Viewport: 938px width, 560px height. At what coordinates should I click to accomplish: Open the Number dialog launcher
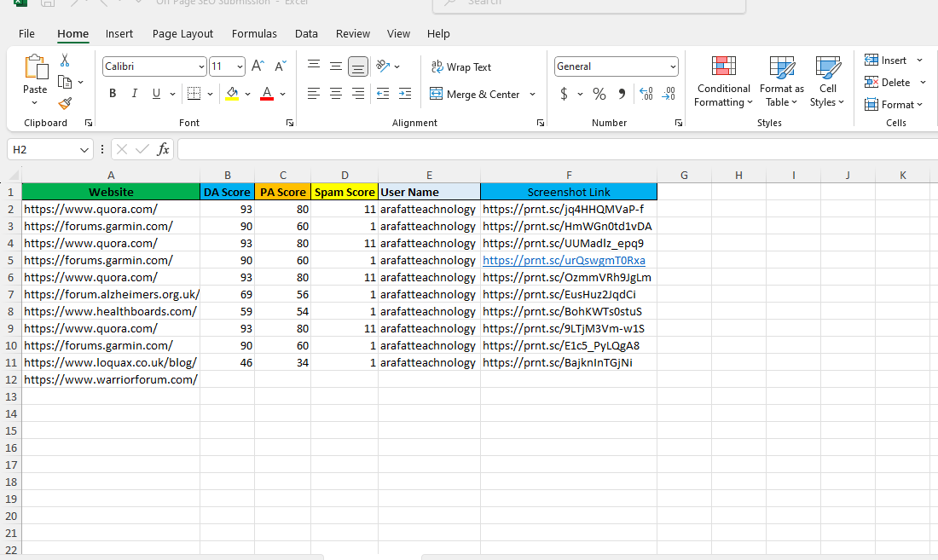click(x=679, y=123)
